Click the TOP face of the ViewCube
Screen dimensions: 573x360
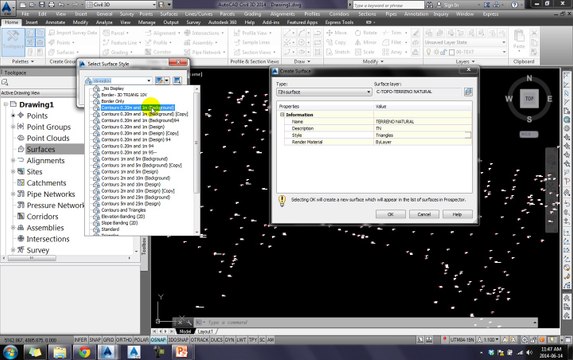pyautogui.click(x=529, y=99)
